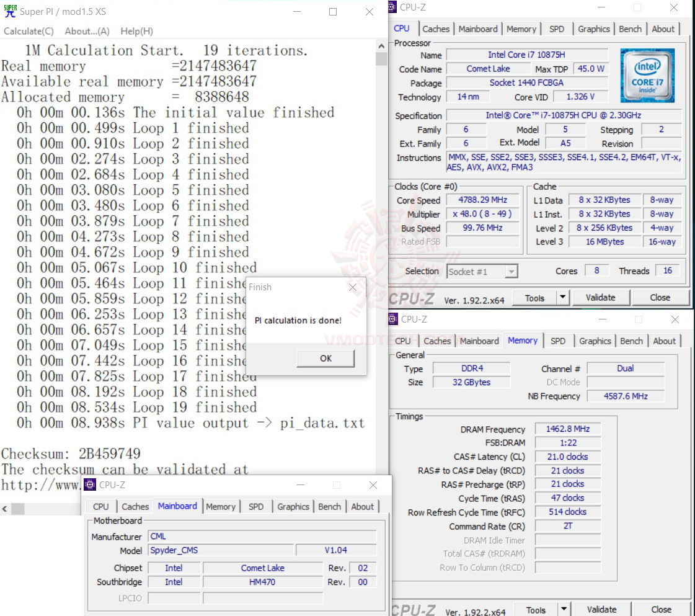
Task: Switch to Mainboard tab in the top CPU-Z window
Action: (478, 29)
